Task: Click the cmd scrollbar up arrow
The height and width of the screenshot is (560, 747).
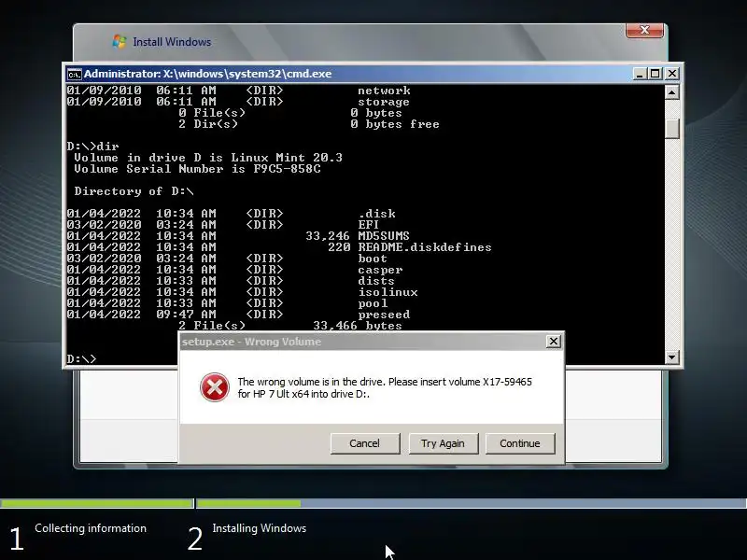Action: [x=671, y=91]
